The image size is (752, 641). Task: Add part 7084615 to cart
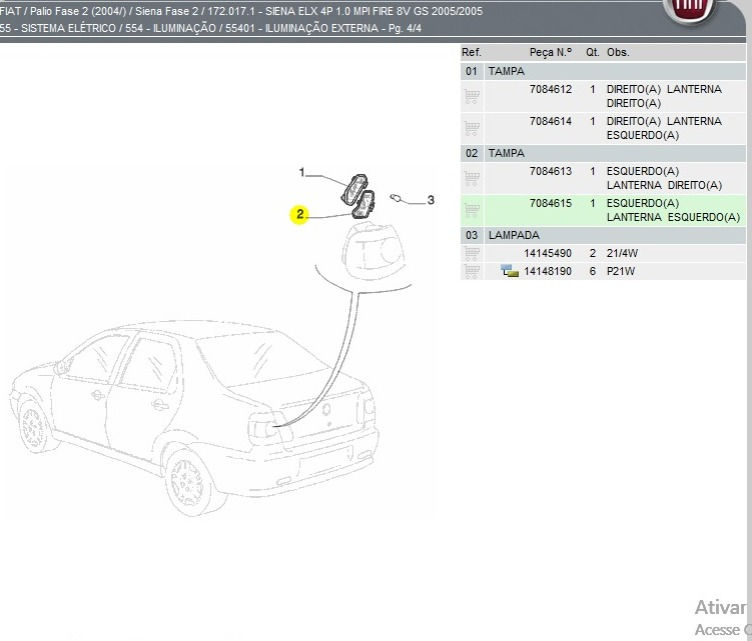[x=472, y=210]
